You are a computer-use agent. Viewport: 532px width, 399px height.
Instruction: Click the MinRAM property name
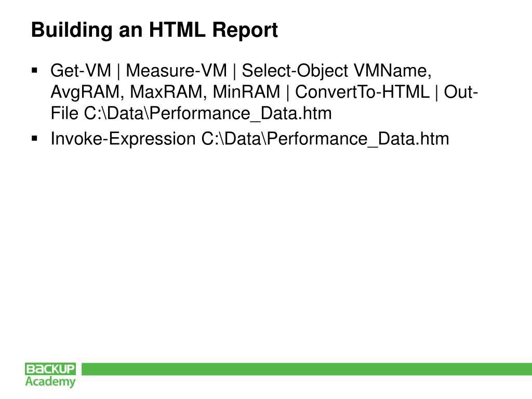pos(246,92)
